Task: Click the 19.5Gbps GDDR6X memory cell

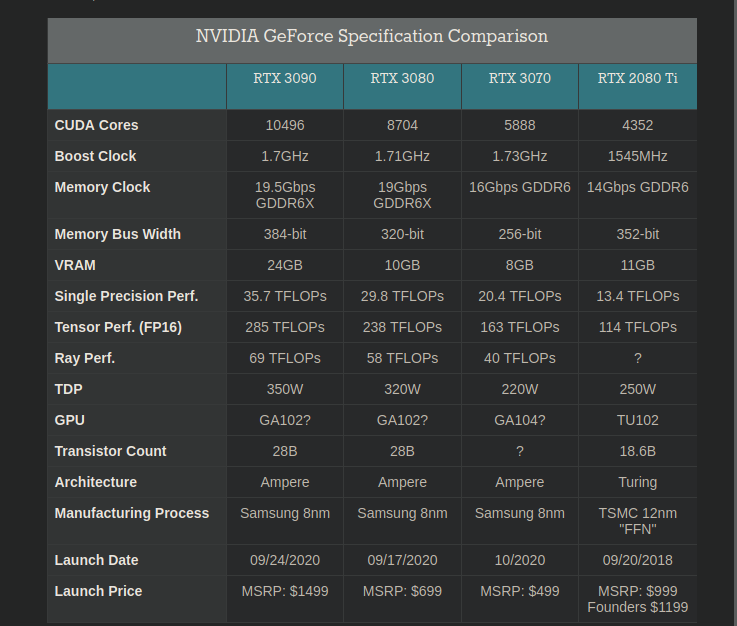Action: [x=285, y=195]
